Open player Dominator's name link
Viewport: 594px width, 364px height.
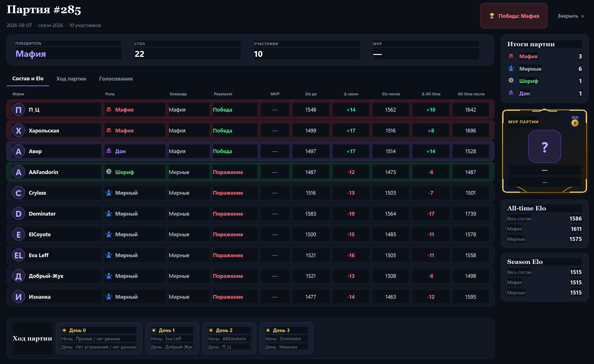point(42,214)
